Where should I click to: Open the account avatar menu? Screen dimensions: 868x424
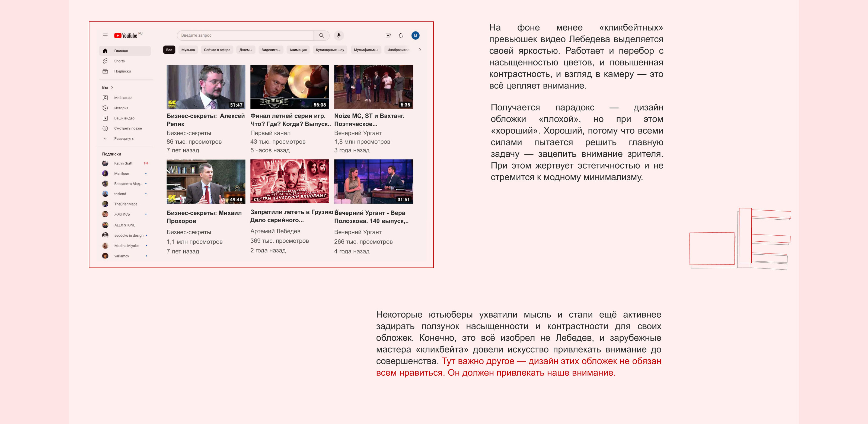(x=415, y=35)
